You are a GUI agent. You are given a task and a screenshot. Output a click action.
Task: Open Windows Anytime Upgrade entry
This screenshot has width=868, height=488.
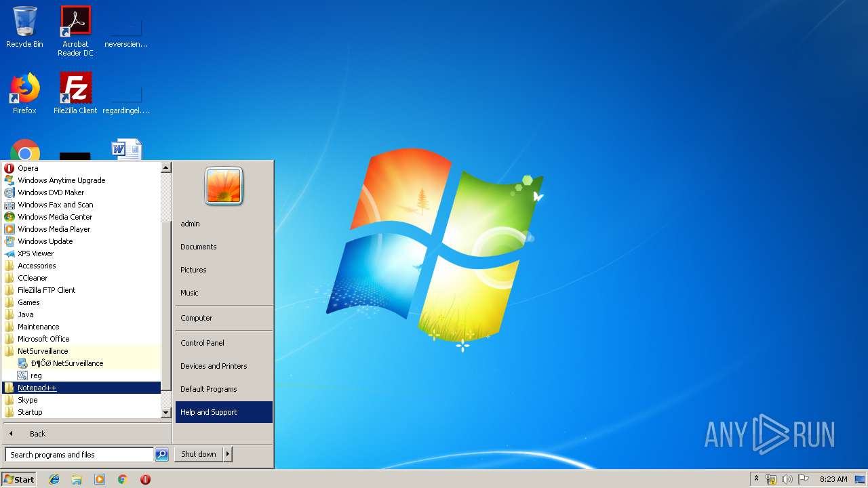81,180
